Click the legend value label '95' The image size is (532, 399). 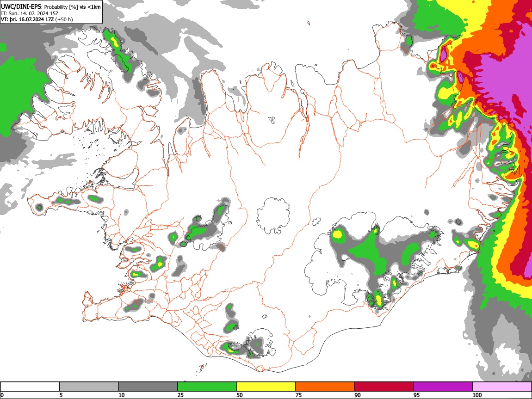pos(417,395)
